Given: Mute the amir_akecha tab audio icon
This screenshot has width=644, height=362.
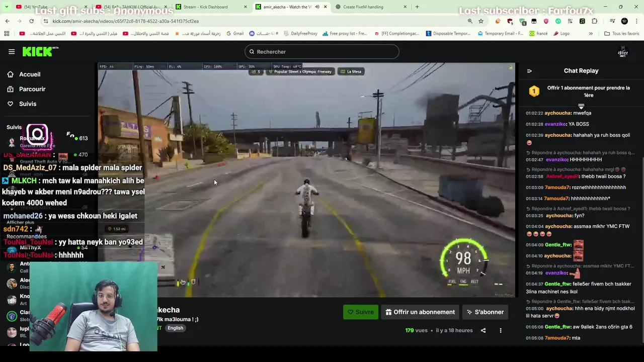Looking at the screenshot, I should coord(317,7).
